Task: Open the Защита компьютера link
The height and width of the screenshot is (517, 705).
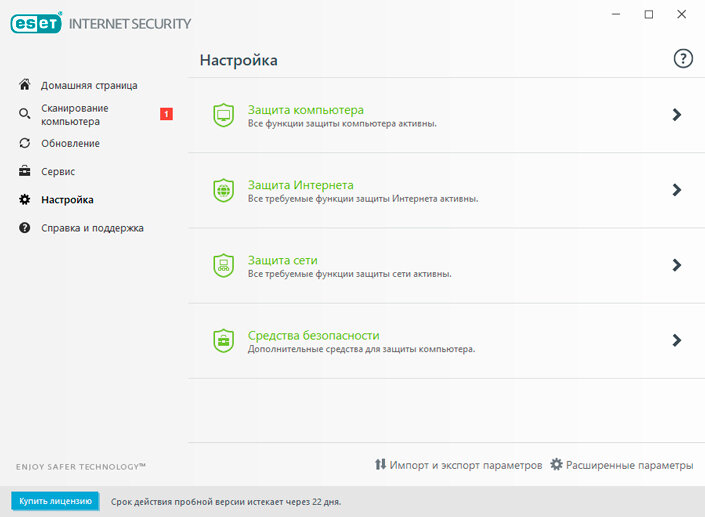Action: pos(306,110)
